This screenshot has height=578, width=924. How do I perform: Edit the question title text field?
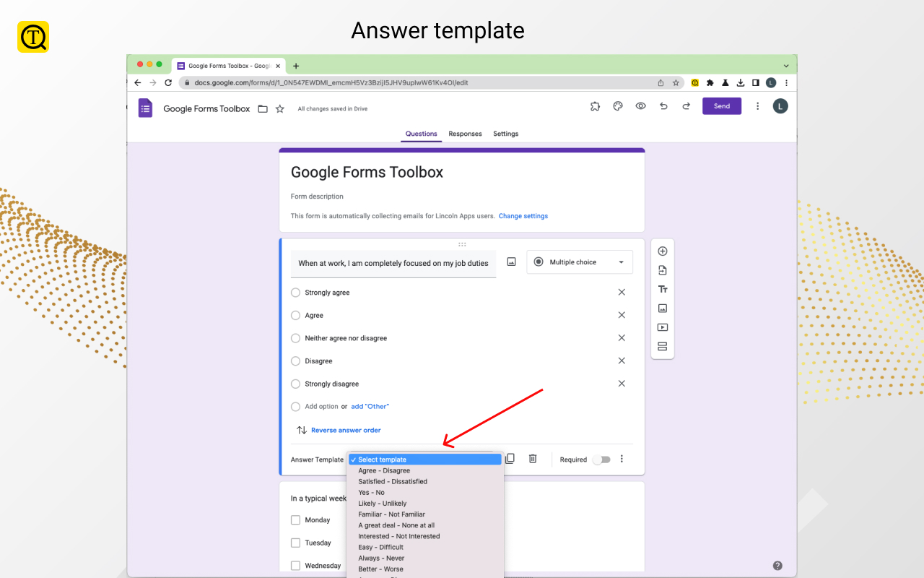393,264
